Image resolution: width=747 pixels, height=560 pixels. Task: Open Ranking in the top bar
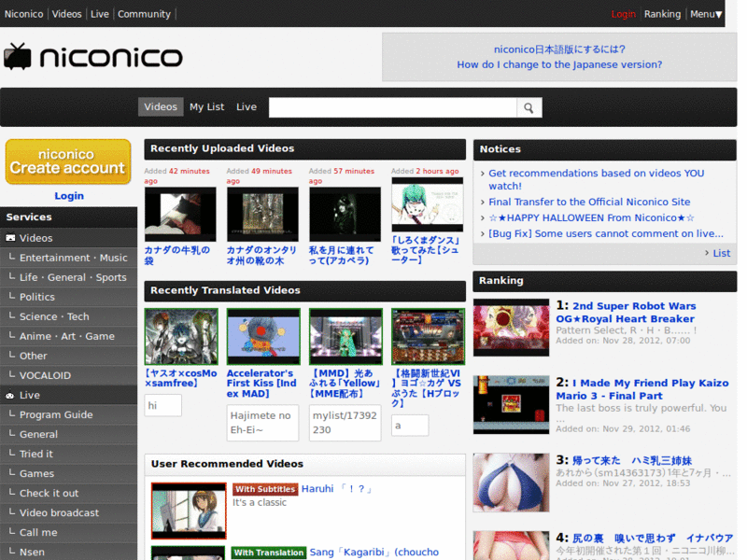click(x=662, y=14)
